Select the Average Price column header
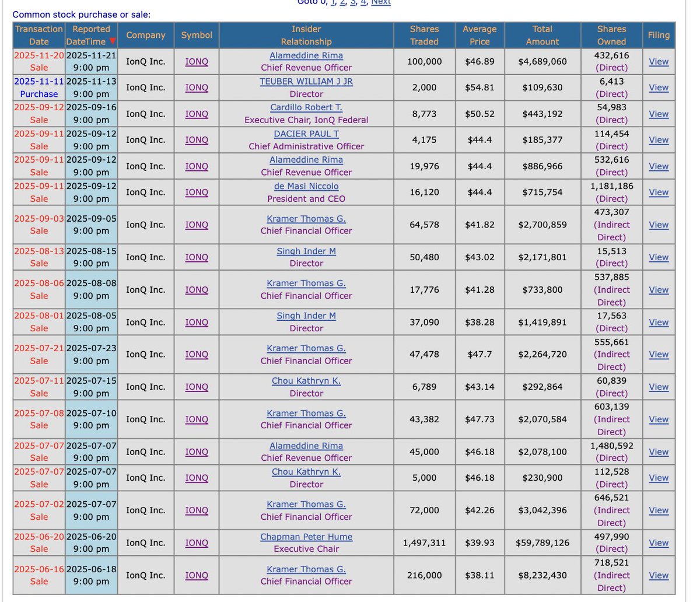700x602 pixels. [x=480, y=35]
